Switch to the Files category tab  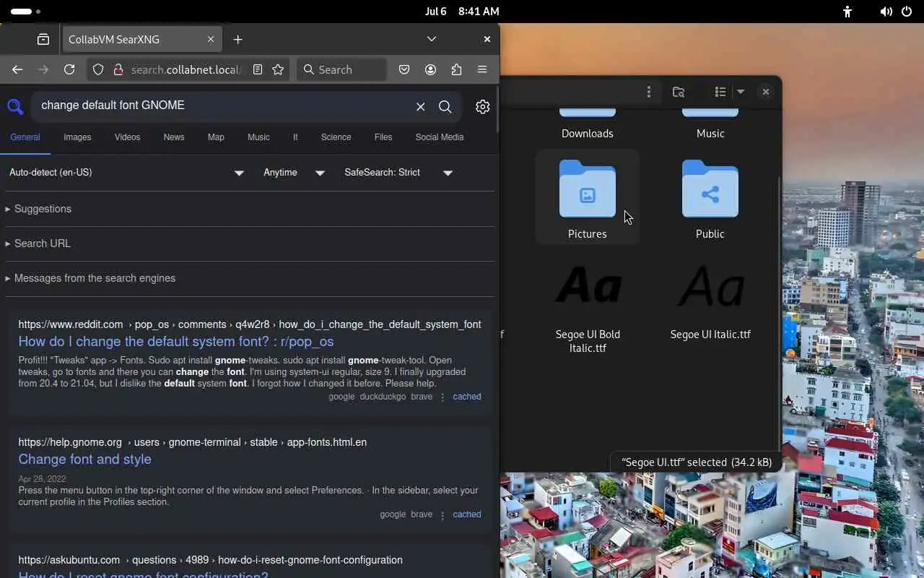pyautogui.click(x=383, y=137)
